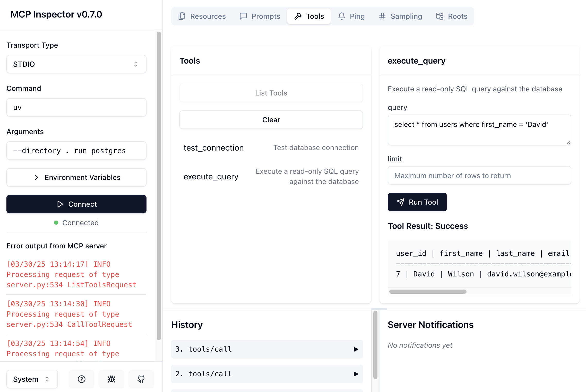Select the test_connection tool

[x=213, y=148]
